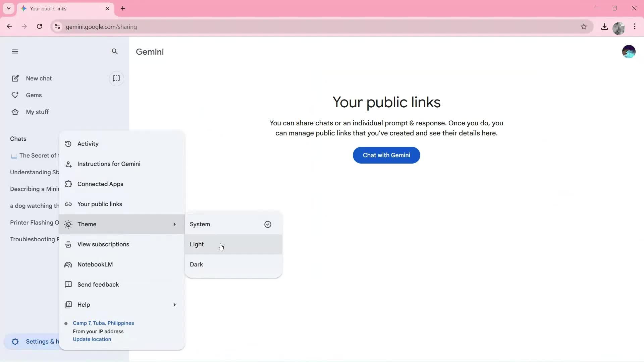Open the Activity menu item
Viewport: 644px width, 362px height.
88,144
